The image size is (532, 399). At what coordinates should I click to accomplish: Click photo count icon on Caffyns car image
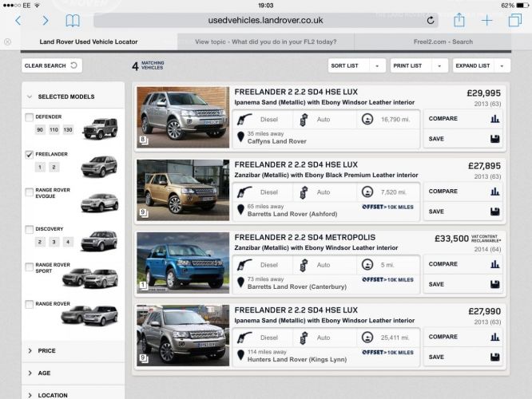click(x=144, y=140)
